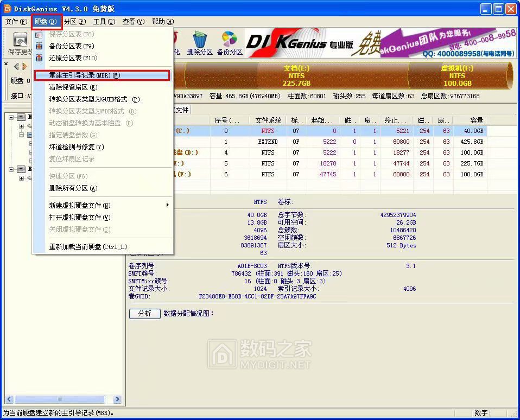
Task: Click the backup partition table (F9) menu icon
Action: (39, 46)
